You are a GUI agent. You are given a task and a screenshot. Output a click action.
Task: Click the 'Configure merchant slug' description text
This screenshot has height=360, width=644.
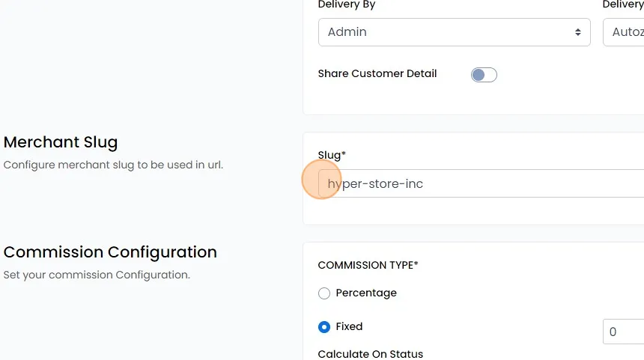(x=113, y=165)
